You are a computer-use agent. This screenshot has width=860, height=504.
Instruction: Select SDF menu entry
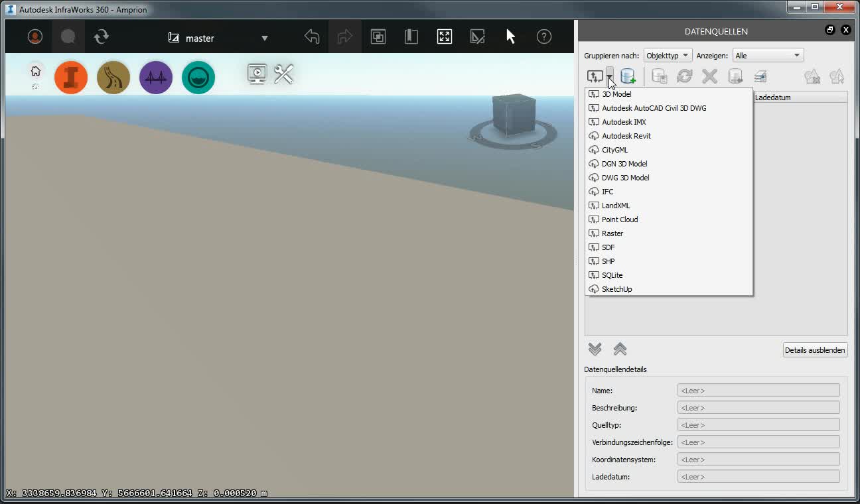coord(669,247)
